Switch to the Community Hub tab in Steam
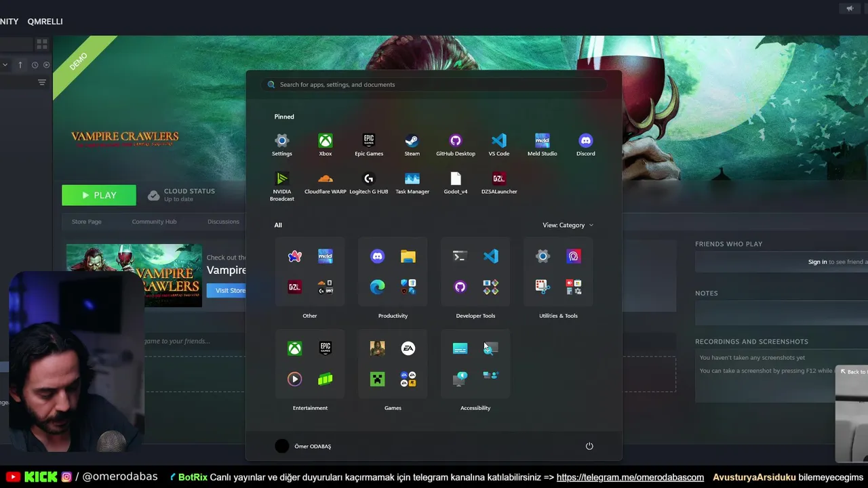The height and width of the screenshot is (488, 868). click(154, 222)
